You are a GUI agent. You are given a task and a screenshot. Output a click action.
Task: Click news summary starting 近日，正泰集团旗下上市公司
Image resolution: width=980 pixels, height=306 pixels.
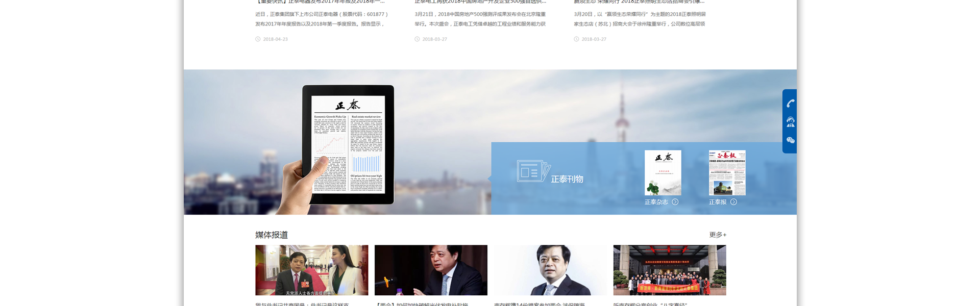(322, 19)
